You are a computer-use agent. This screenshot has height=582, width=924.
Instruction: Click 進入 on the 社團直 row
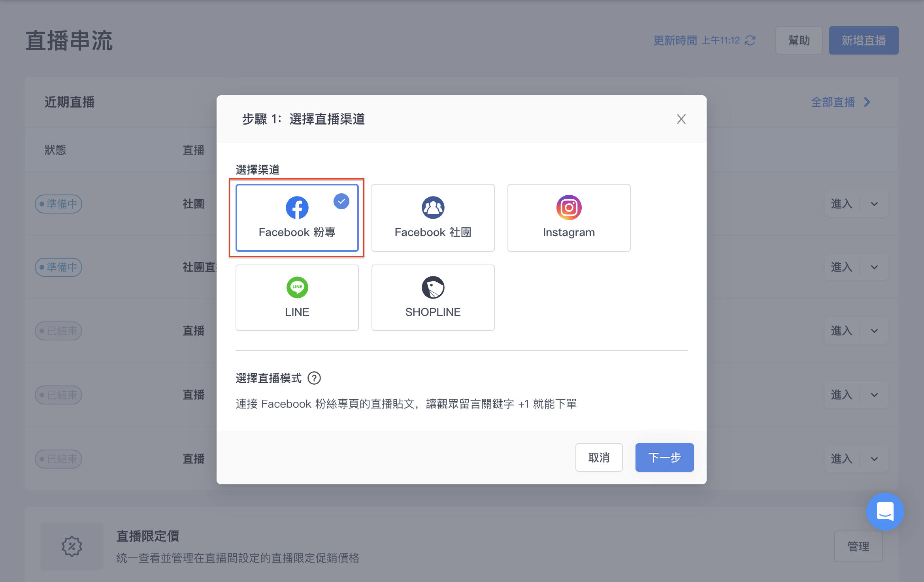point(842,267)
